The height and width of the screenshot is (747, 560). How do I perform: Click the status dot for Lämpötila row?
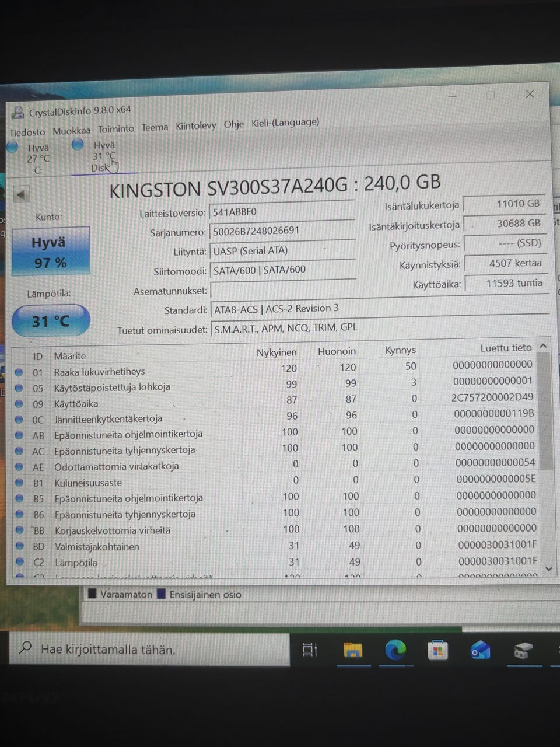pyautogui.click(x=20, y=562)
